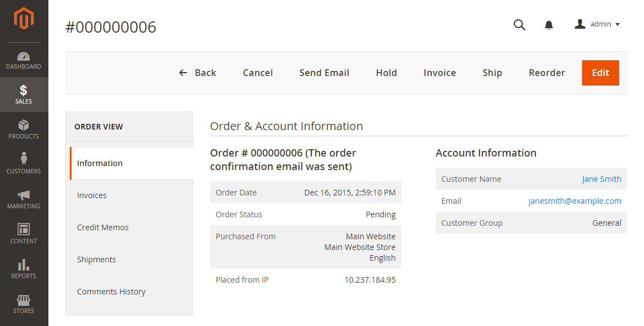Click the Invoice action button
The image size is (644, 326).
click(440, 73)
